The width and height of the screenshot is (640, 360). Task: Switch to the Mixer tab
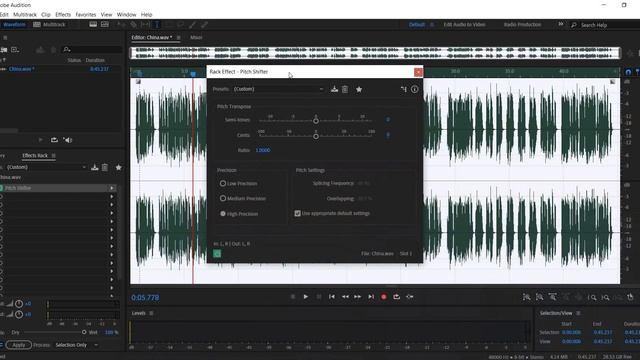coord(196,37)
